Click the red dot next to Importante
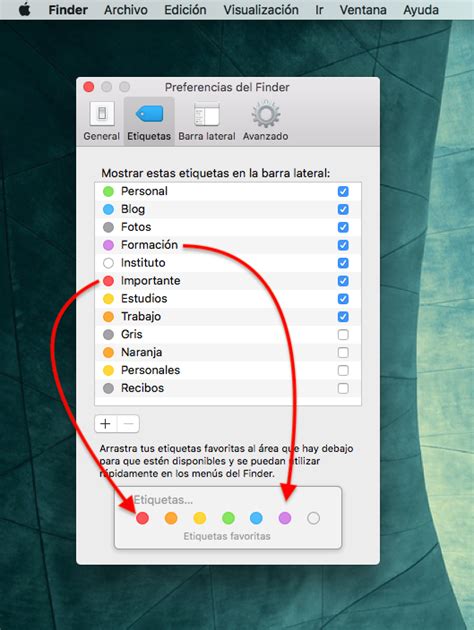The height and width of the screenshot is (630, 474). tap(108, 281)
